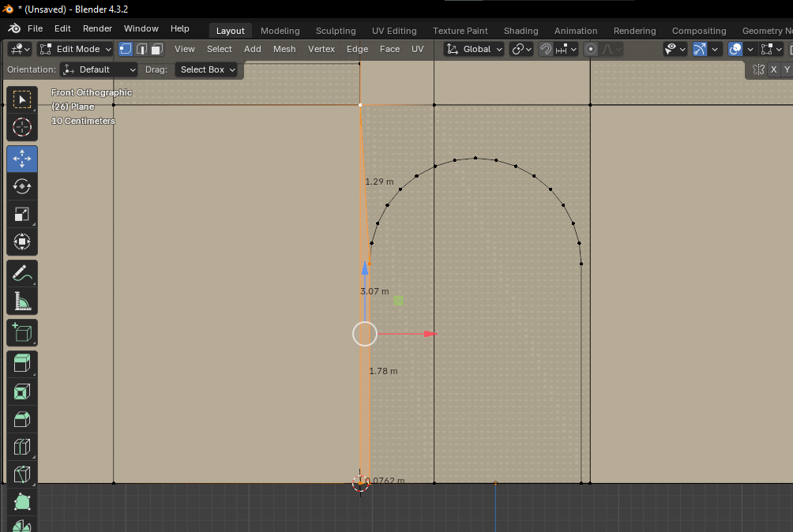Switch to the Modeling workspace tab
The image size is (793, 532).
(280, 31)
